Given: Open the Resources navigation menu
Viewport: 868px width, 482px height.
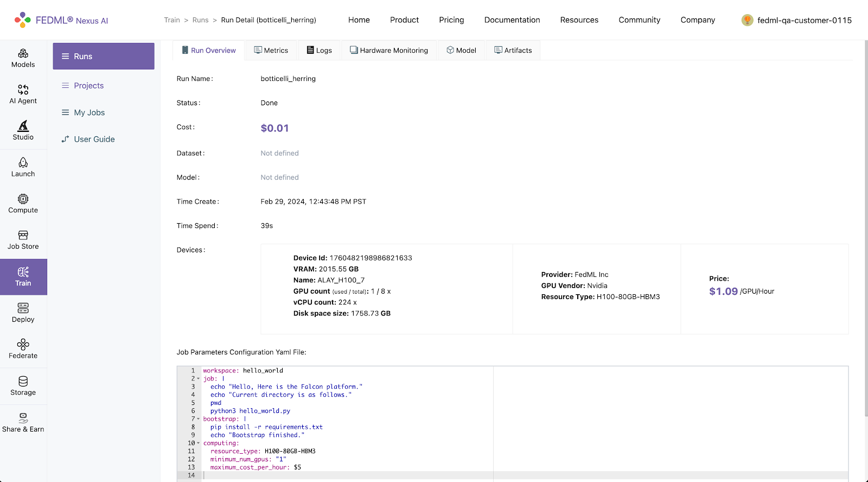Looking at the screenshot, I should 579,20.
